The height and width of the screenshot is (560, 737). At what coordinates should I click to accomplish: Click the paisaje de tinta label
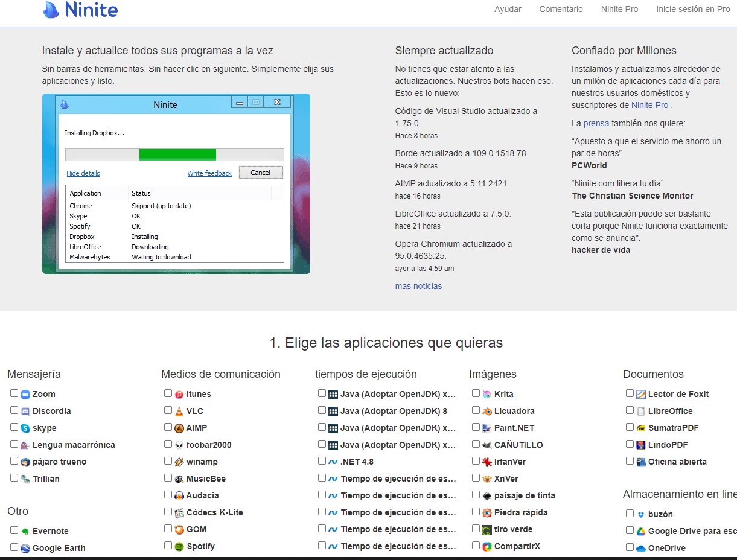[x=525, y=495]
